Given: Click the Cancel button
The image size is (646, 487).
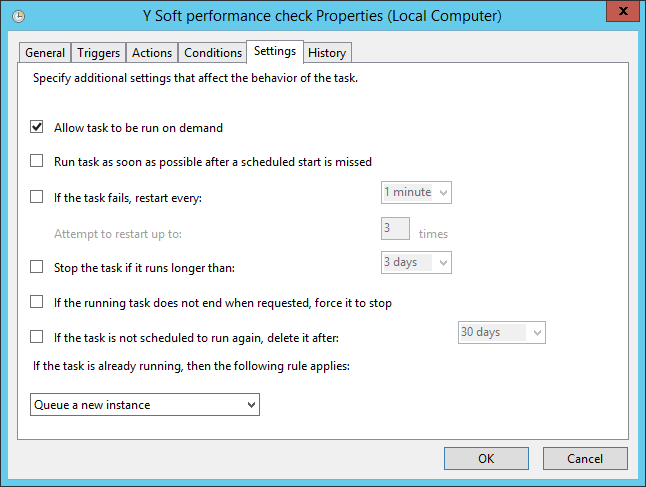Looking at the screenshot, I should click(x=584, y=458).
